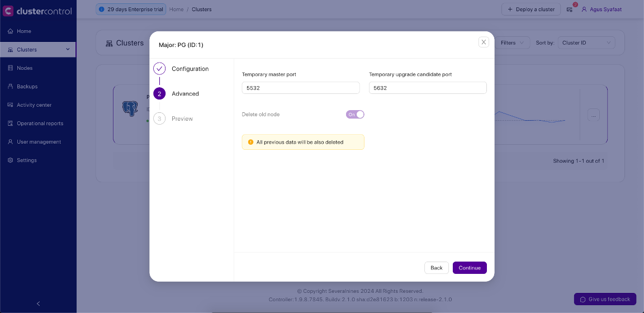Screen dimensions: 644x313
Task: Click the Back button
Action: (437, 268)
